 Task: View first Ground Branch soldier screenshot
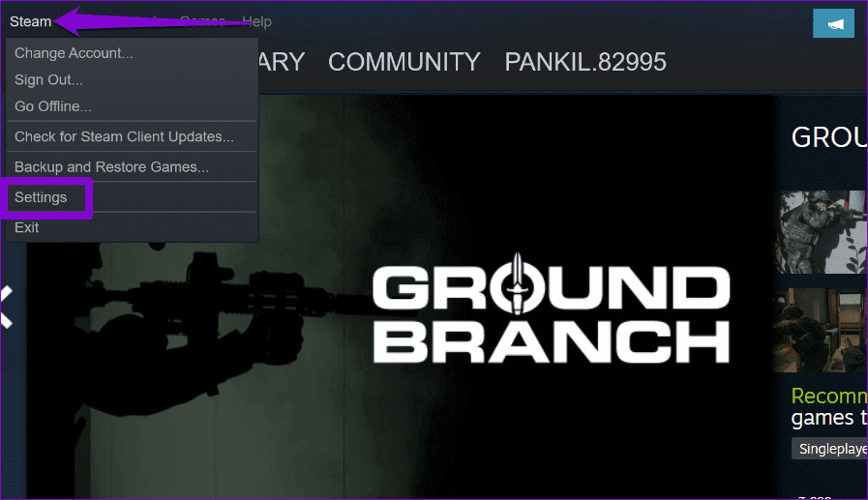coord(823,232)
